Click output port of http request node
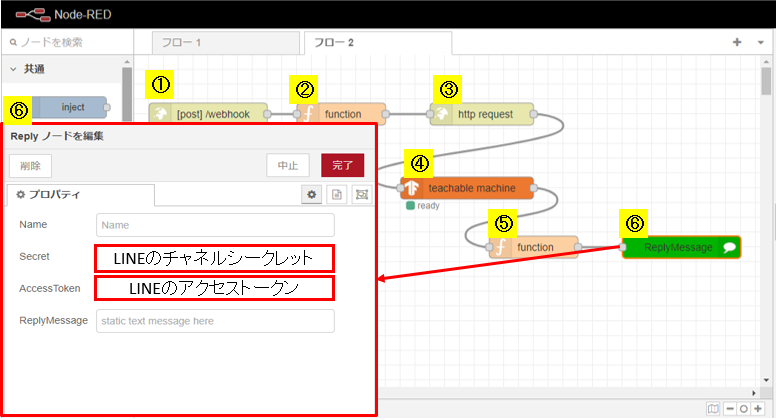 tap(534, 114)
